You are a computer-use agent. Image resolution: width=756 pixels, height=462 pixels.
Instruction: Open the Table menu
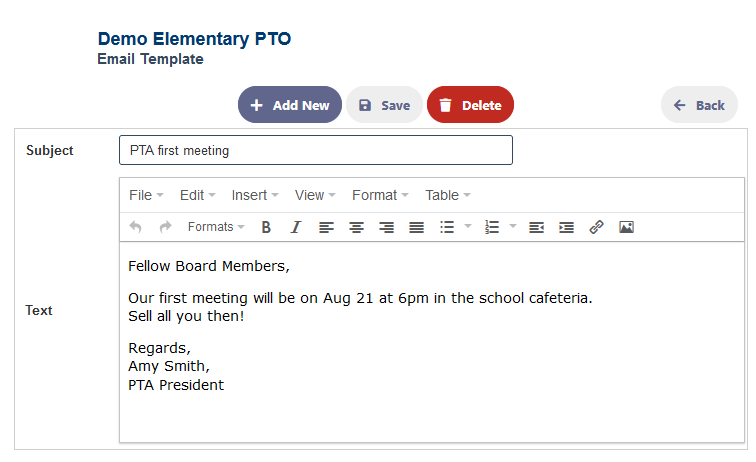[x=447, y=195]
